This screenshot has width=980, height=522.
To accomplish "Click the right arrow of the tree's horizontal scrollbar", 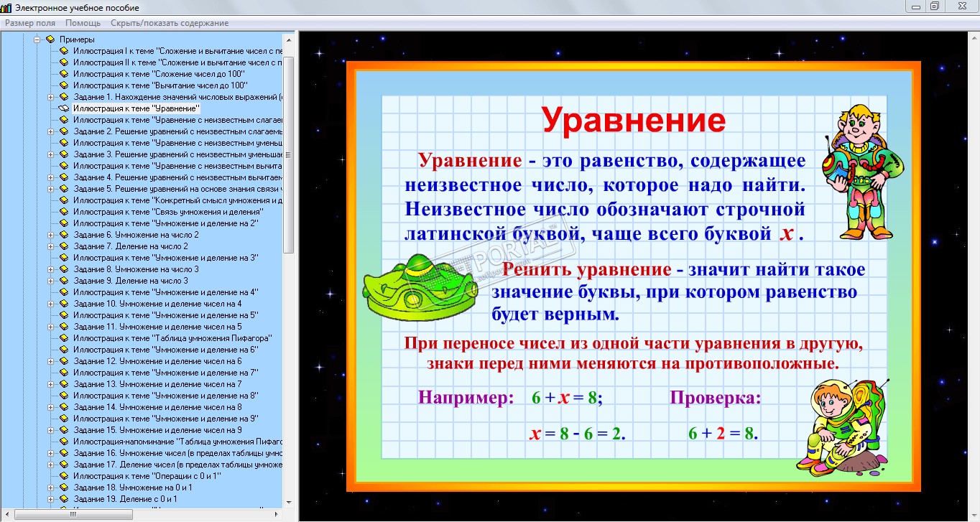I will click(x=278, y=514).
